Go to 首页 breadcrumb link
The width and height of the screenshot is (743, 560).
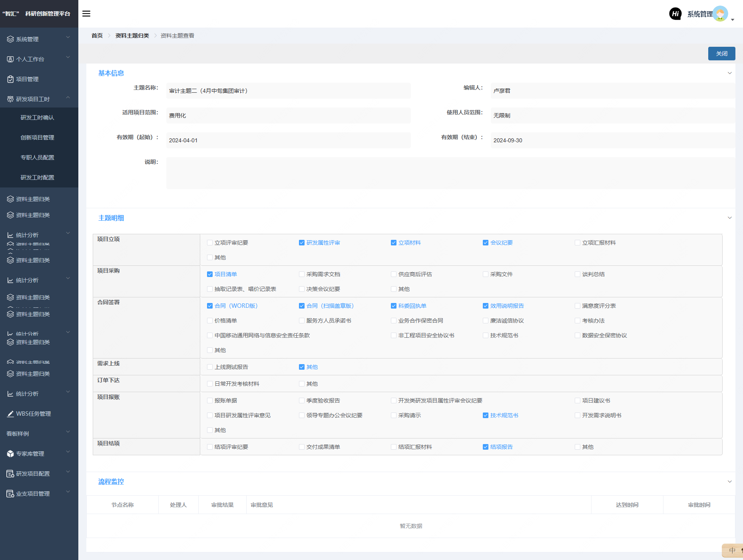click(97, 36)
